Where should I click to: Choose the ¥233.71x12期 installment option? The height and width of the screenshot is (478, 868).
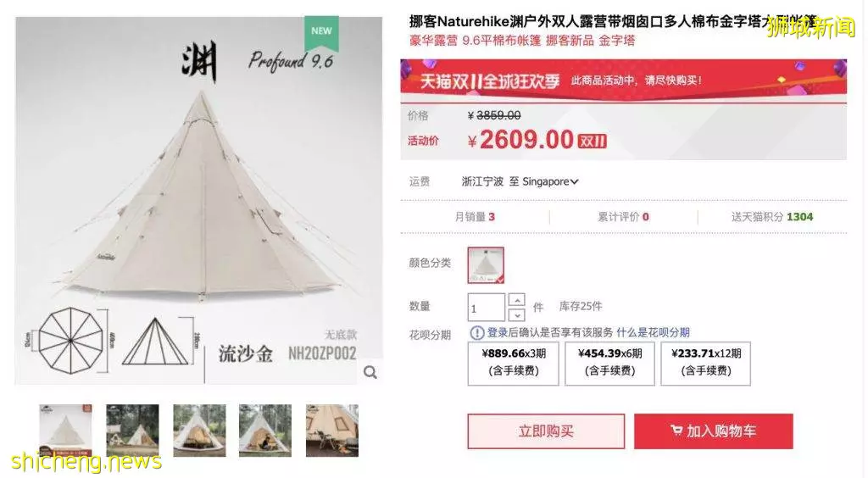pos(705,363)
